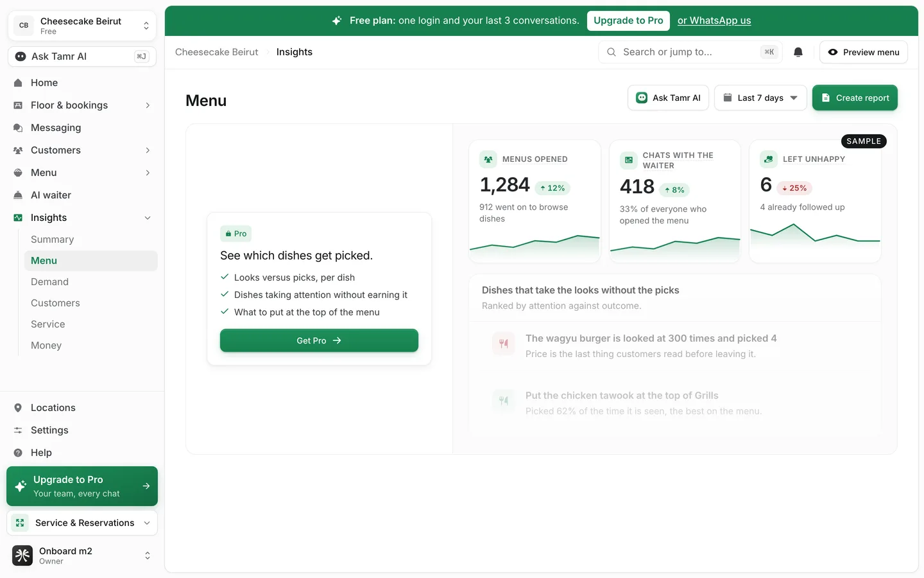
Task: Collapse the Insights section
Action: coord(148,218)
